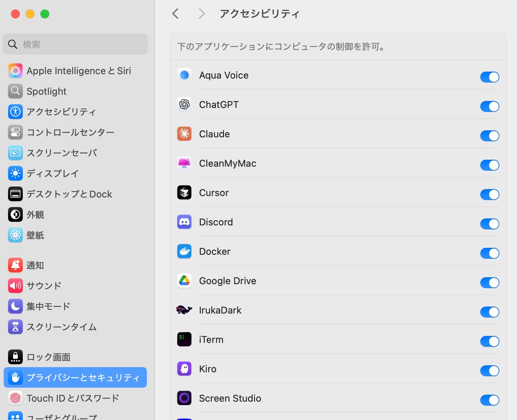Turn off the ChatGPT toggle

(x=490, y=106)
